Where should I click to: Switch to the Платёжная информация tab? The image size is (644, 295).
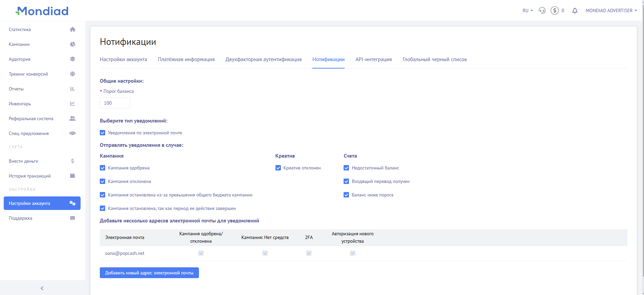pyautogui.click(x=186, y=59)
